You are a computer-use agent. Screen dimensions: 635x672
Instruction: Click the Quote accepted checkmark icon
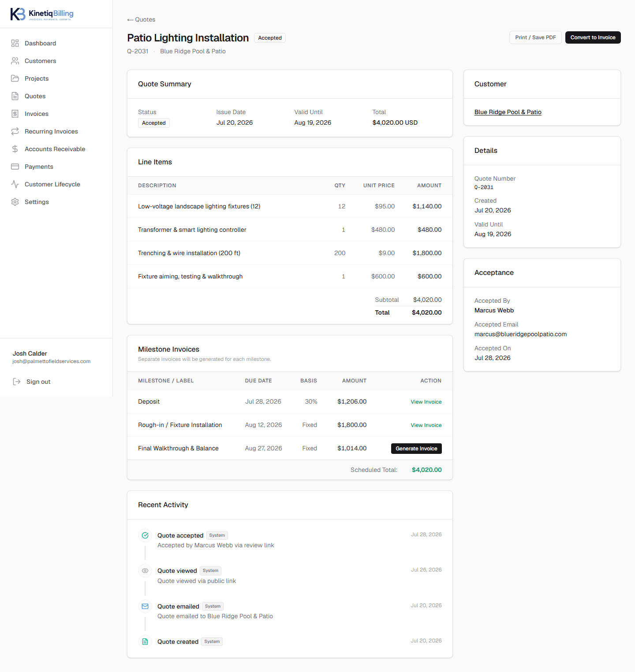tap(145, 535)
